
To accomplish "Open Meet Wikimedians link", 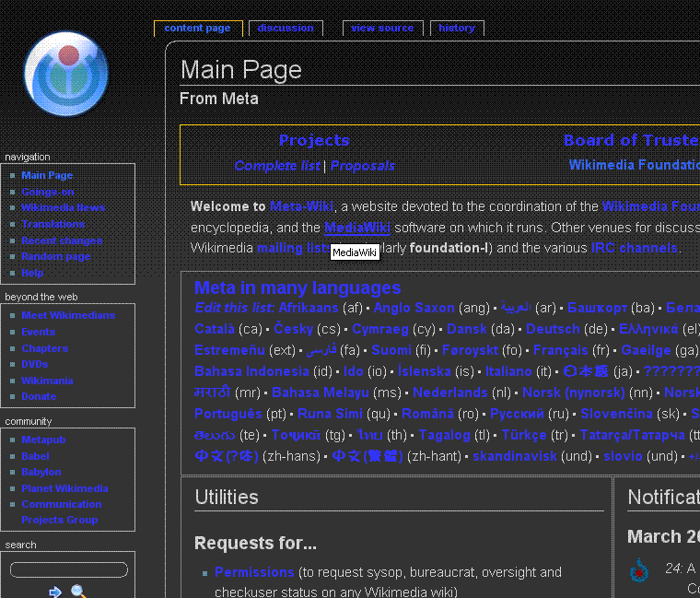I will [x=68, y=315].
